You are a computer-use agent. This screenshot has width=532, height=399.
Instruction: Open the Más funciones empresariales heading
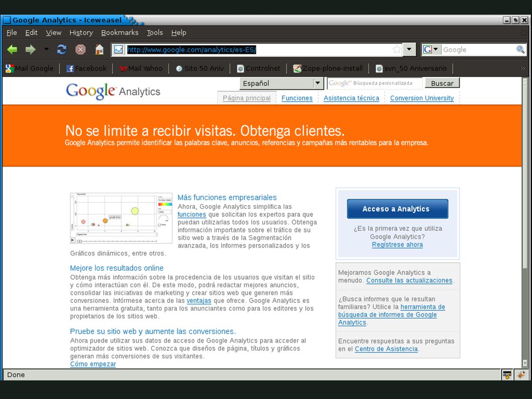tap(227, 197)
